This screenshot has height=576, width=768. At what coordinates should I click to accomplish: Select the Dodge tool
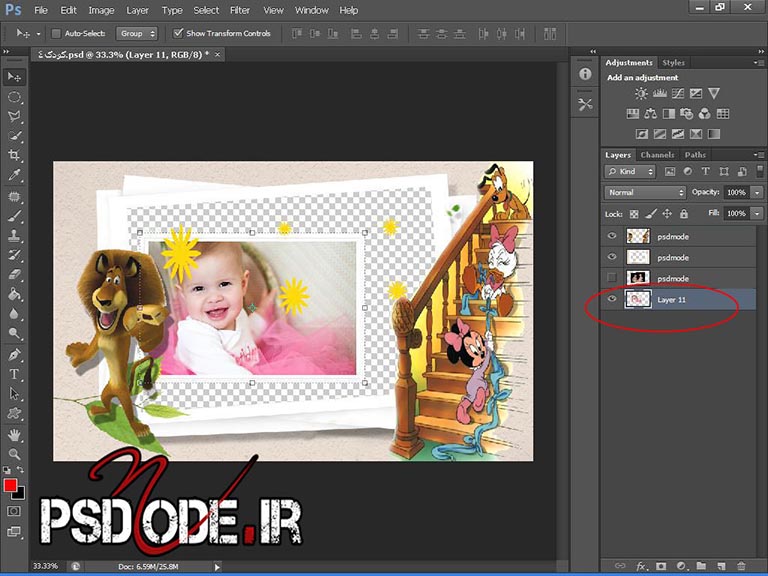click(x=14, y=333)
